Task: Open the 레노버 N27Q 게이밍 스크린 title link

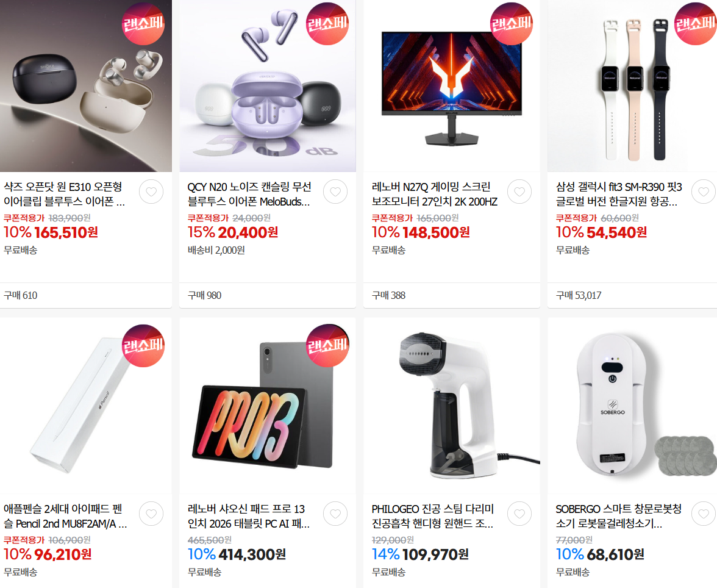Action: point(434,194)
